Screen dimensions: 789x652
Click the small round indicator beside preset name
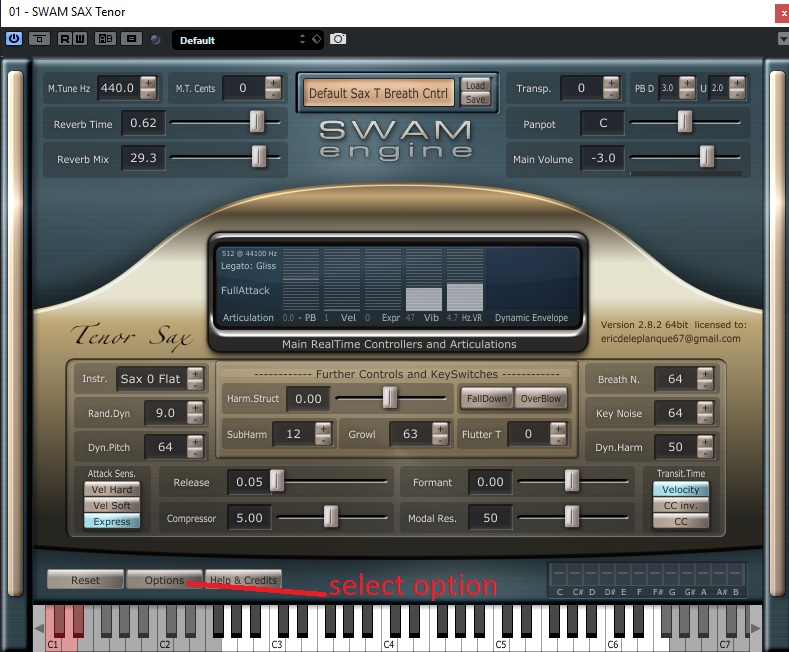pyautogui.click(x=155, y=40)
